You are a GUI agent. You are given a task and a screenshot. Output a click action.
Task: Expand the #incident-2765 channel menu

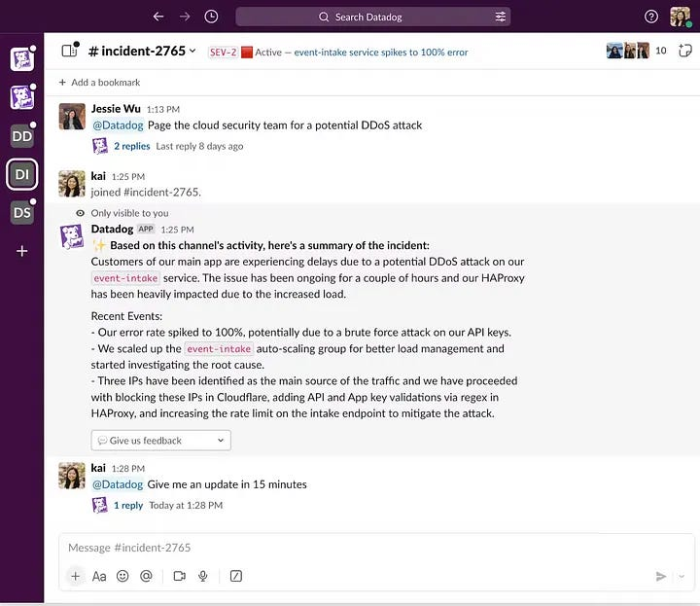point(142,51)
